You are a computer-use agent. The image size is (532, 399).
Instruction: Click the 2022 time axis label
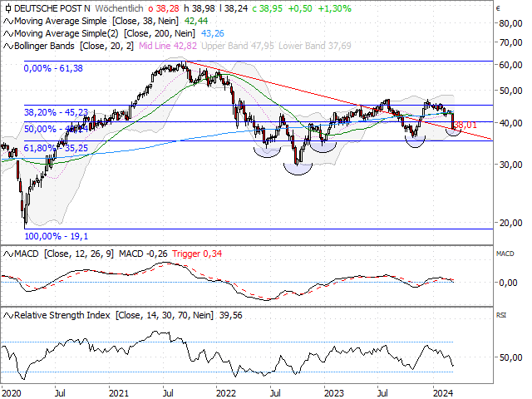click(x=226, y=393)
